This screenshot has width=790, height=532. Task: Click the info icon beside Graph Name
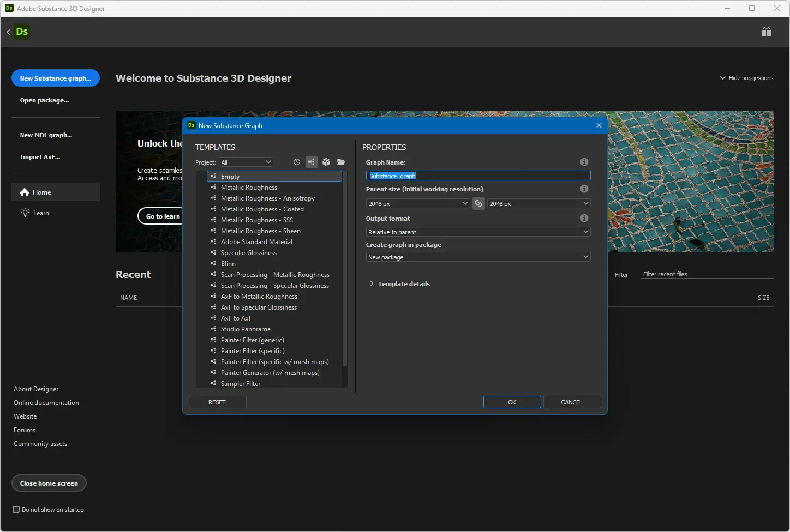click(x=584, y=162)
